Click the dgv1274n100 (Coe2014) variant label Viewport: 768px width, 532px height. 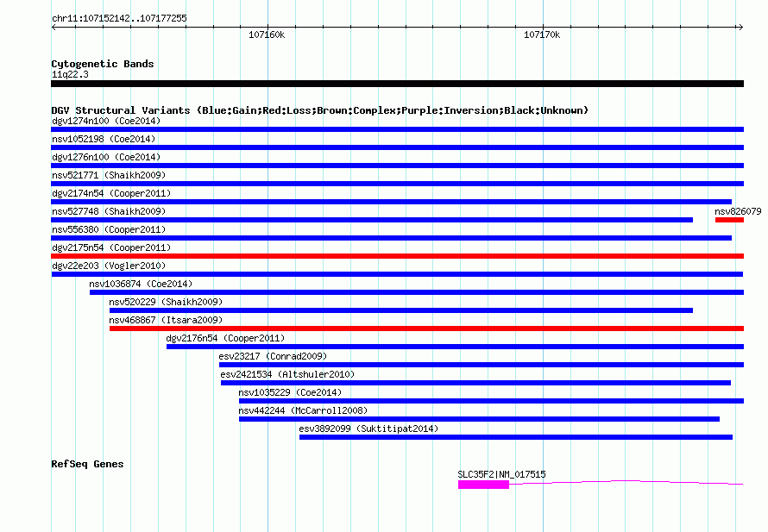(105, 121)
